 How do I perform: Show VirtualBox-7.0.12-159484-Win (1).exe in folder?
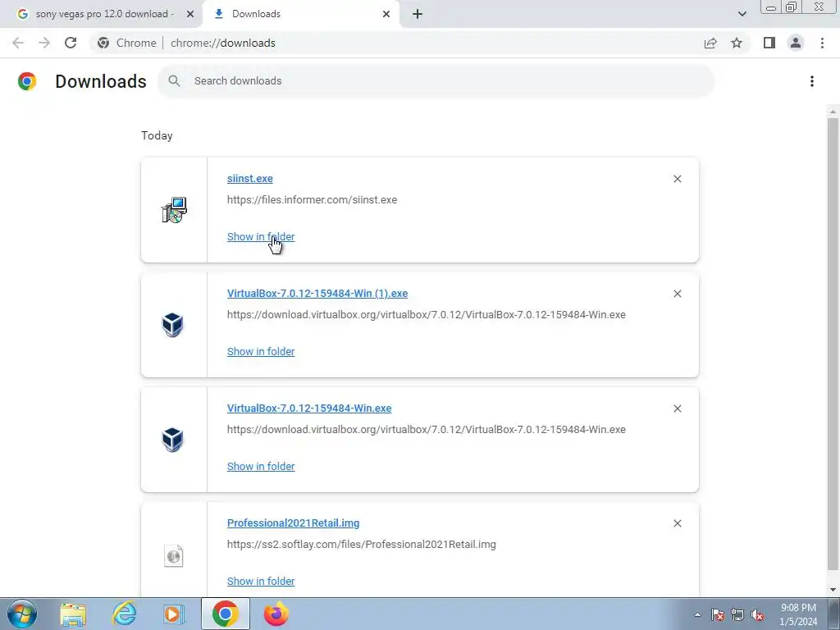261,351
